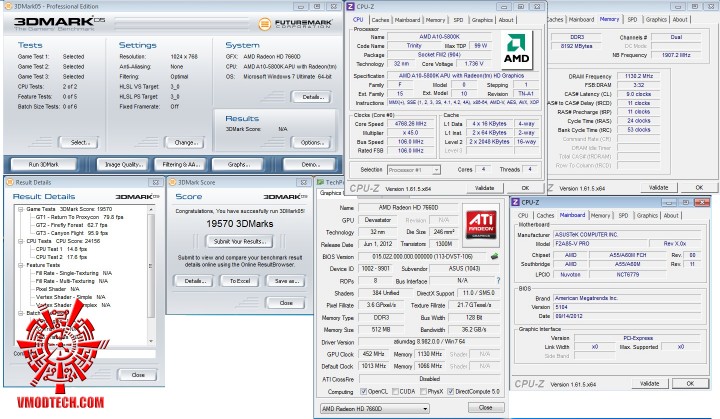Open Image Quality settings button

click(124, 164)
